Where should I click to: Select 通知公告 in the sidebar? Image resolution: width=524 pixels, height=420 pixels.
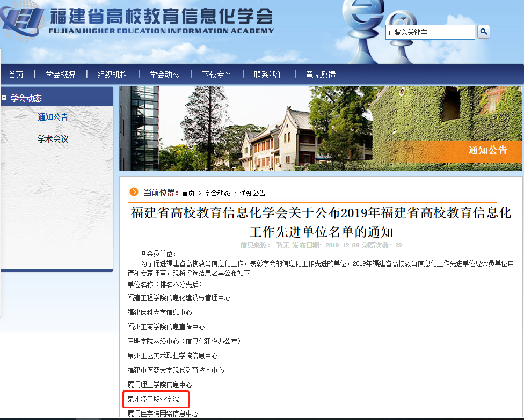tap(53, 117)
